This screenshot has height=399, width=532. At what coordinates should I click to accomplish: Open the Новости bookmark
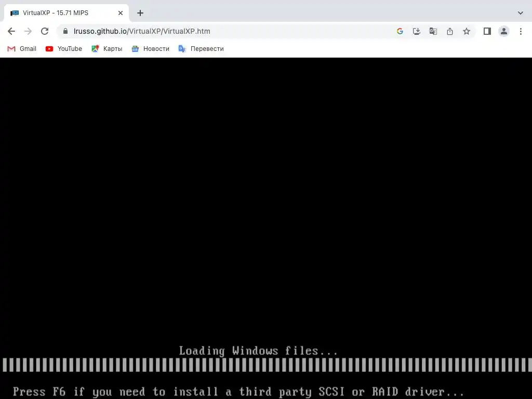pos(150,48)
